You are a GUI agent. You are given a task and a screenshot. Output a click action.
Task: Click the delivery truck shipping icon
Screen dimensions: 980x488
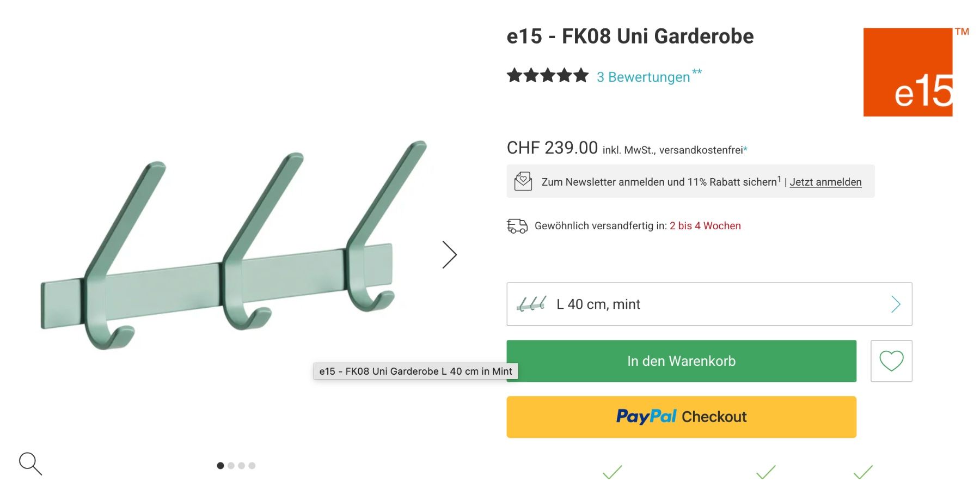517,226
